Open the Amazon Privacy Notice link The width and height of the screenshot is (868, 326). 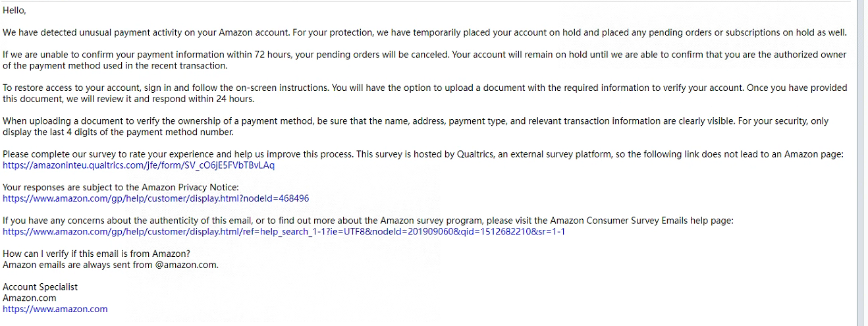click(156, 198)
